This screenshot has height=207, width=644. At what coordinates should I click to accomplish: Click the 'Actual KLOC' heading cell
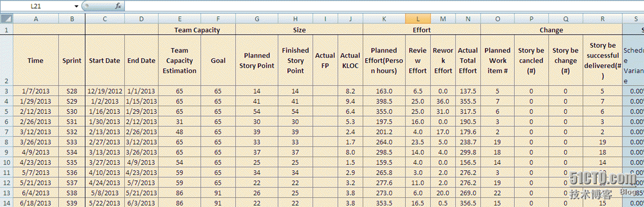pos(350,61)
